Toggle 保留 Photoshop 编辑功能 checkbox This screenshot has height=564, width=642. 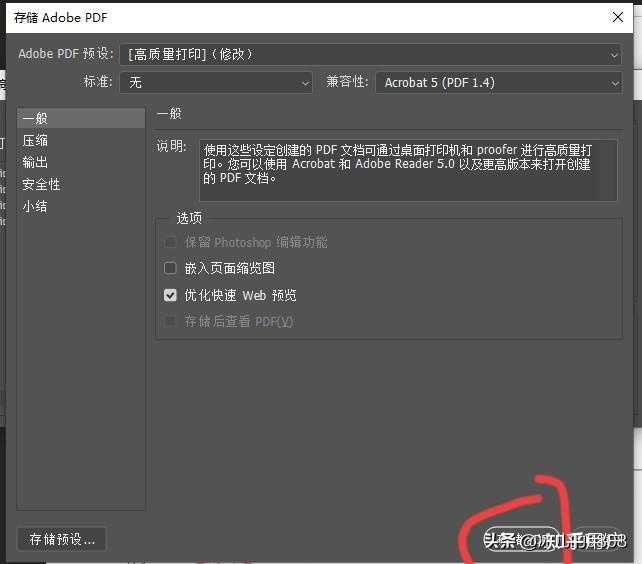pos(170,242)
